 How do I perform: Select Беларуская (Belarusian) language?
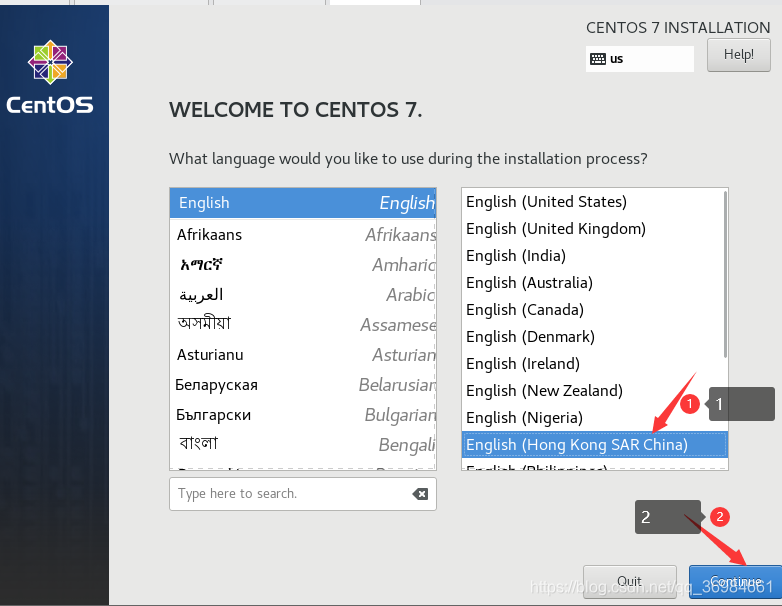[303, 385]
